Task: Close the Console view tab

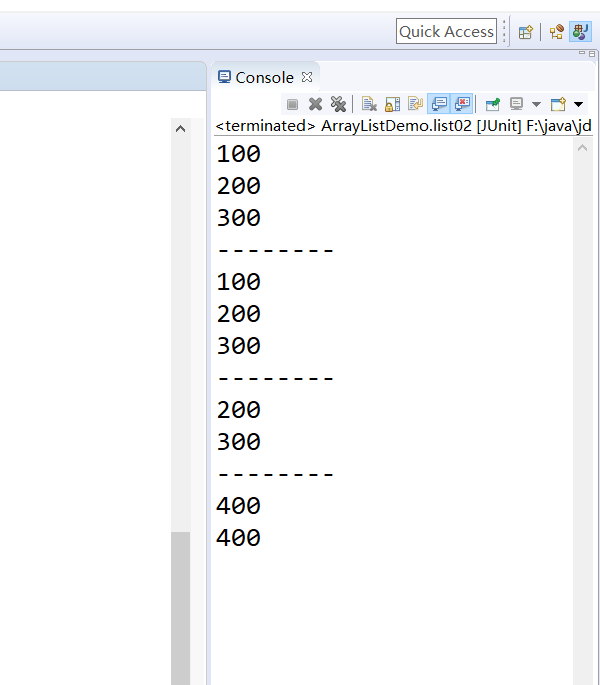Action: pyautogui.click(x=307, y=77)
